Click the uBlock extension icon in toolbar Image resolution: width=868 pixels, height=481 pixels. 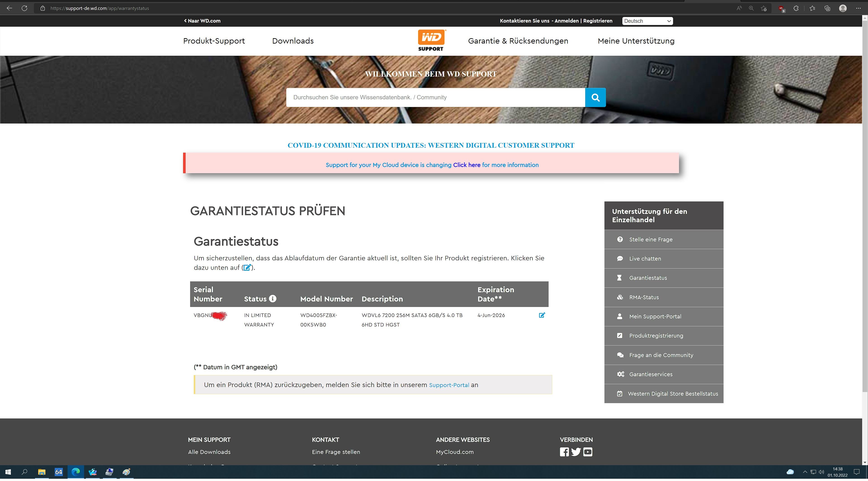[781, 9]
